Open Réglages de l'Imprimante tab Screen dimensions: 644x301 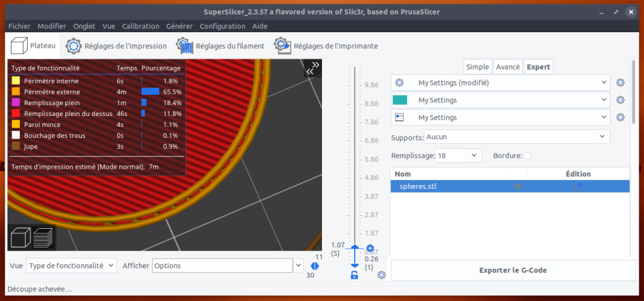[326, 46]
